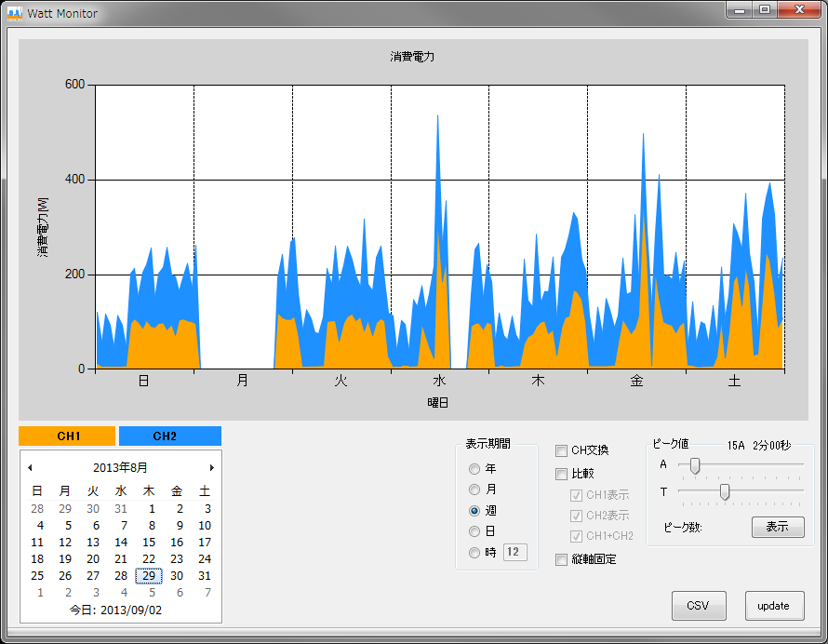Click the Watt Monitor title bar icon
The width and height of the screenshot is (828, 644).
coord(15,13)
